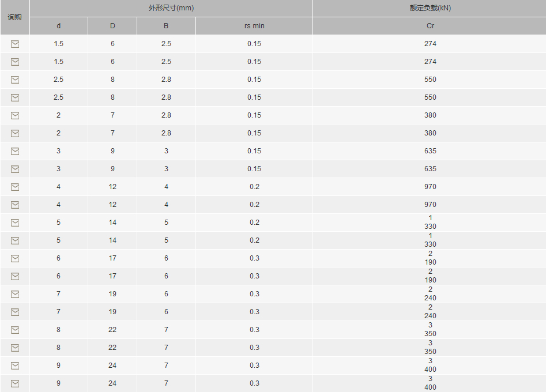Select the Cr column header
The height and width of the screenshot is (392, 546).
point(430,26)
